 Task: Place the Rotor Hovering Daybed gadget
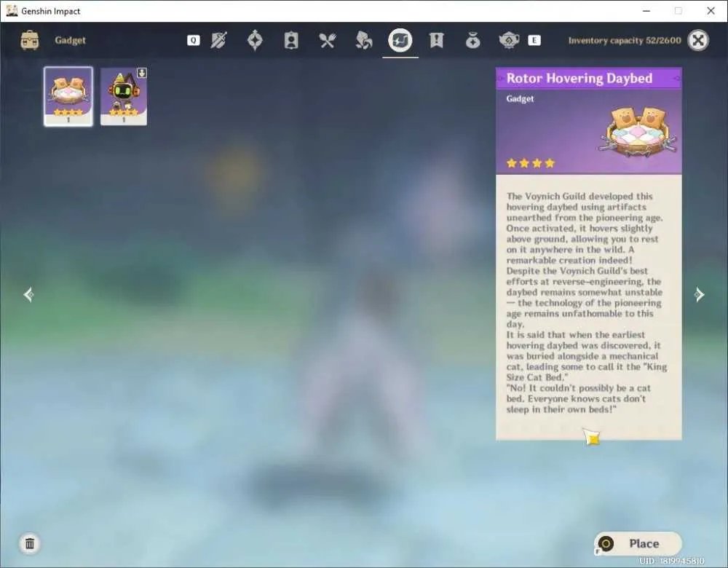(x=638, y=543)
